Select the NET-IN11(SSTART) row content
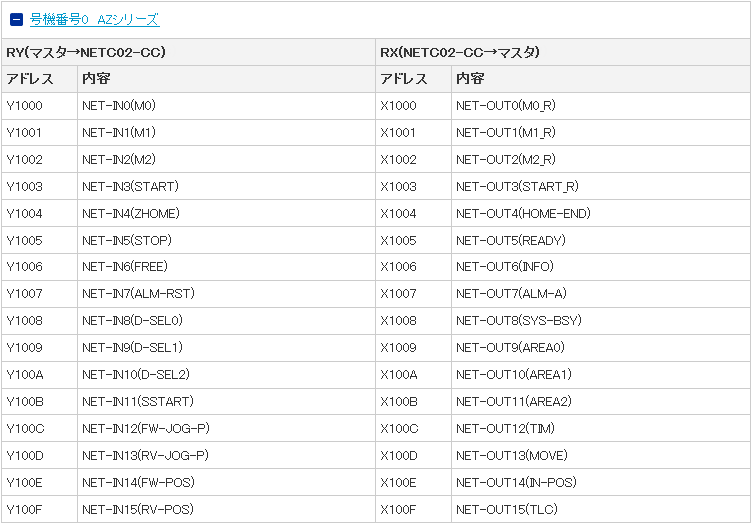 point(138,402)
